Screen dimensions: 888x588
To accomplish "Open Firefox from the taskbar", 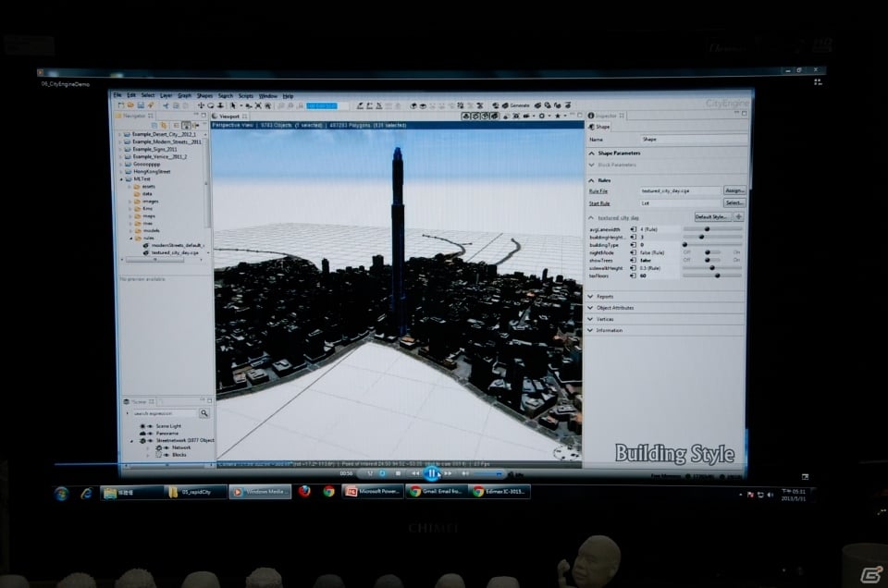I will click(304, 491).
